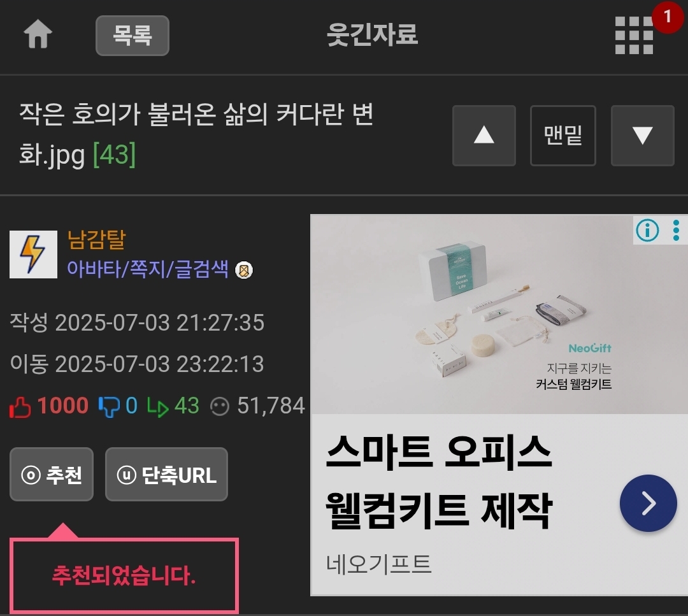Click the 목록 list button
This screenshot has height=616, width=688.
pos(132,36)
